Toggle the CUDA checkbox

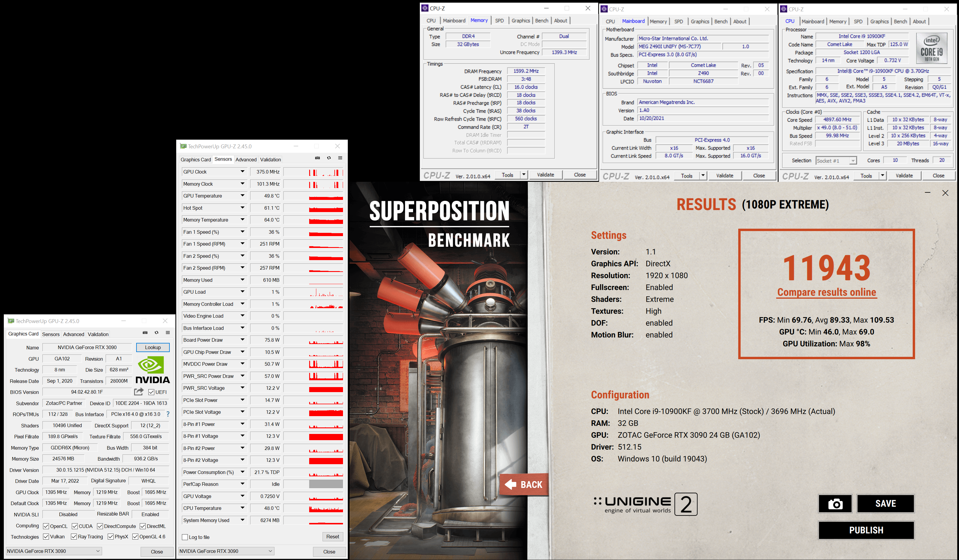75,526
